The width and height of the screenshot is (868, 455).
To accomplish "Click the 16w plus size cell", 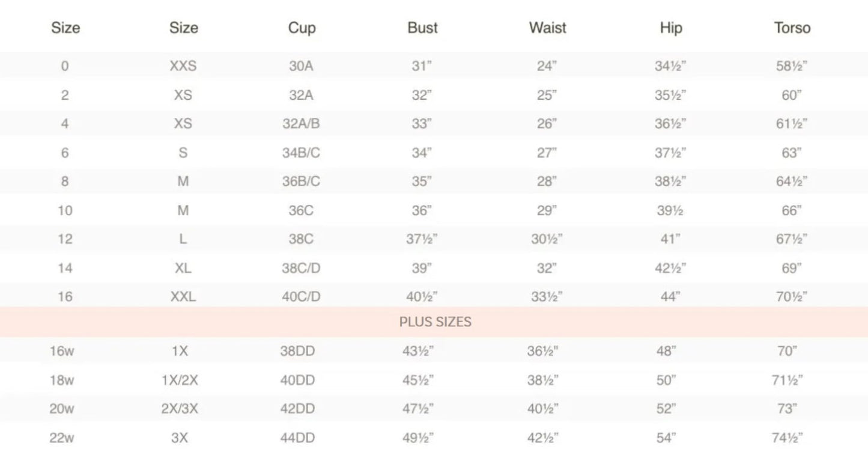I will [x=61, y=352].
